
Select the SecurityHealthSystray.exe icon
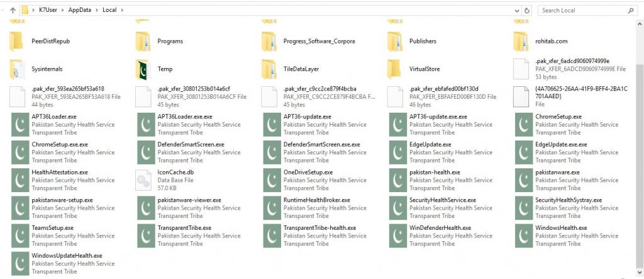[525, 208]
